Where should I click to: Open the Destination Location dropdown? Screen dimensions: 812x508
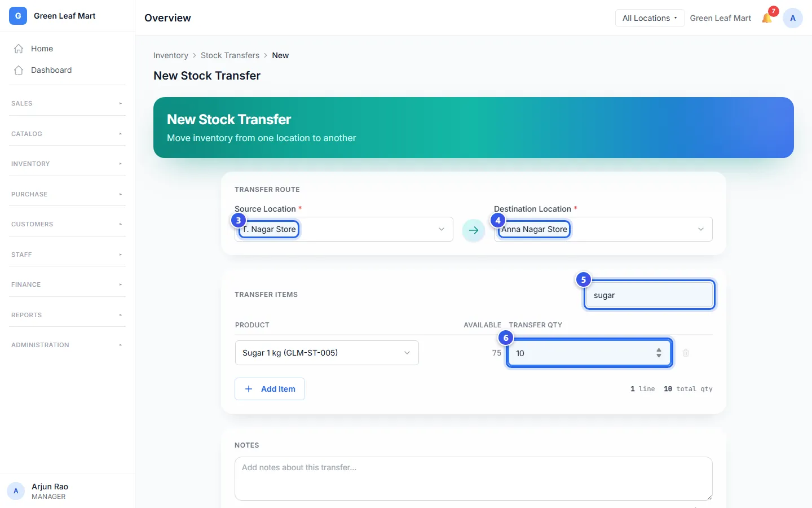603,229
